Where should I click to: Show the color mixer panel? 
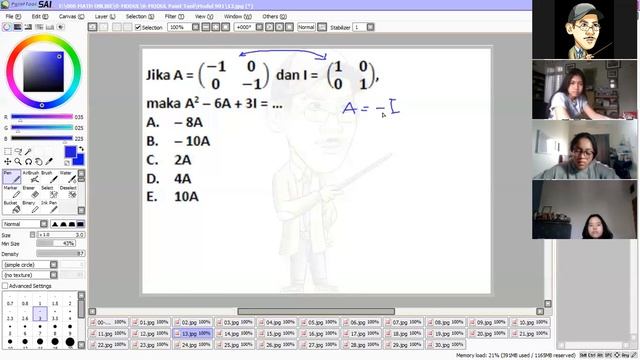[x=39, y=27]
